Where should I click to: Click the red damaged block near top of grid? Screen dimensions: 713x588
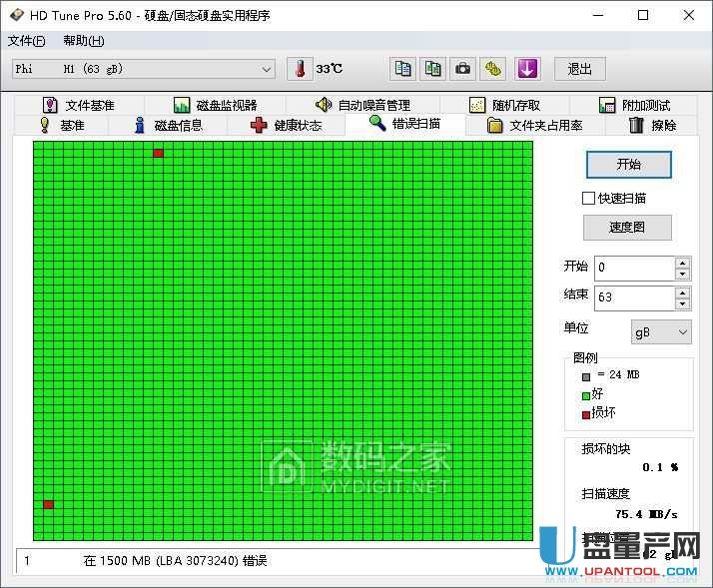pos(158,154)
